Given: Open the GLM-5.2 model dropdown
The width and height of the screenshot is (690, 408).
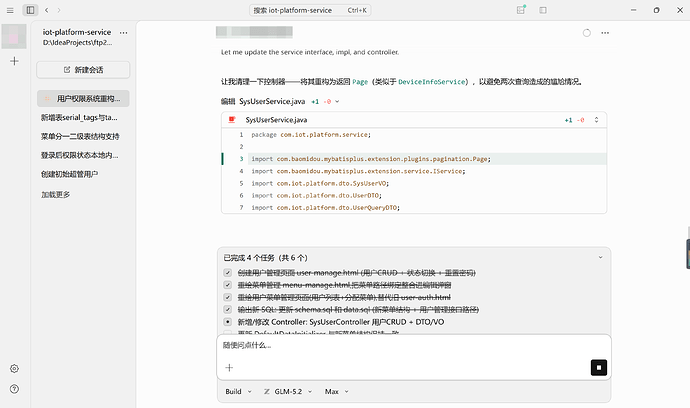Looking at the screenshot, I should click(x=288, y=391).
